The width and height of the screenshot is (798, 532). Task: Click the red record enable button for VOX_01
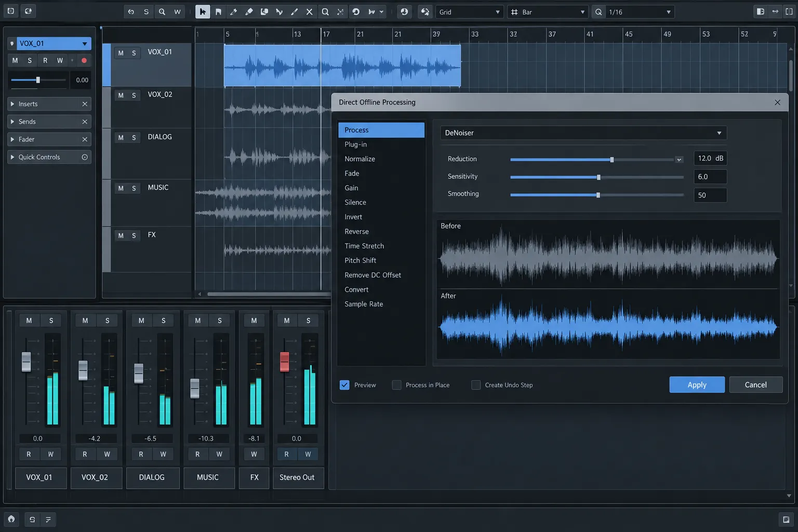(84, 60)
